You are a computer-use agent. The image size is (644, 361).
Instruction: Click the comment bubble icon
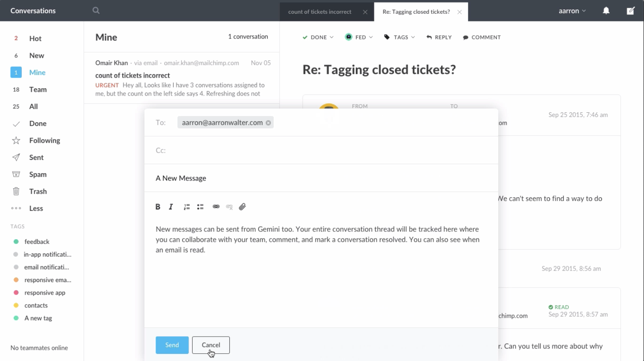coord(466,38)
